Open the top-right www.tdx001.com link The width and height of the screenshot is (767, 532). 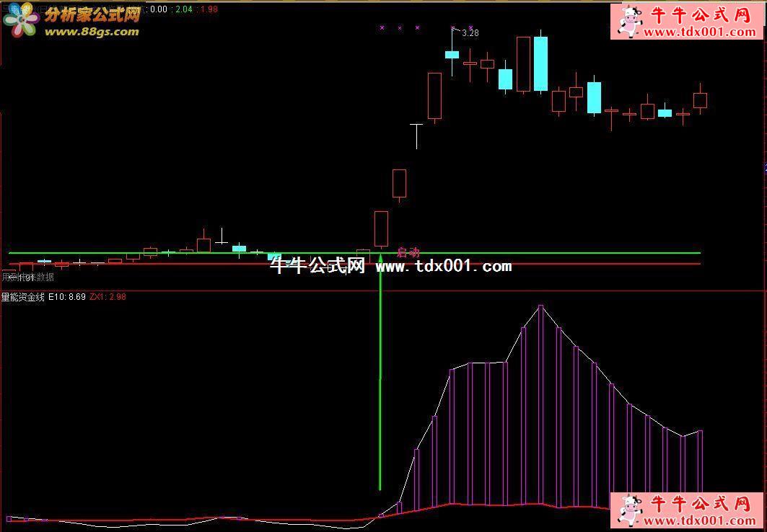(x=698, y=32)
